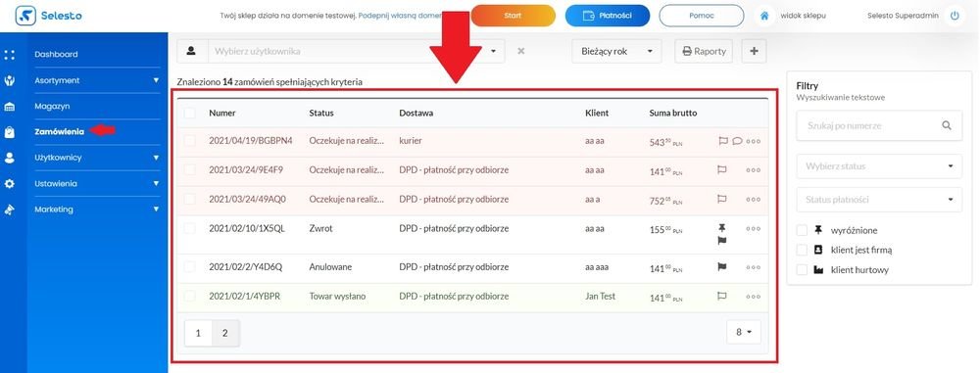Expand the Użytkownicy submenu arrow

pos(156,158)
